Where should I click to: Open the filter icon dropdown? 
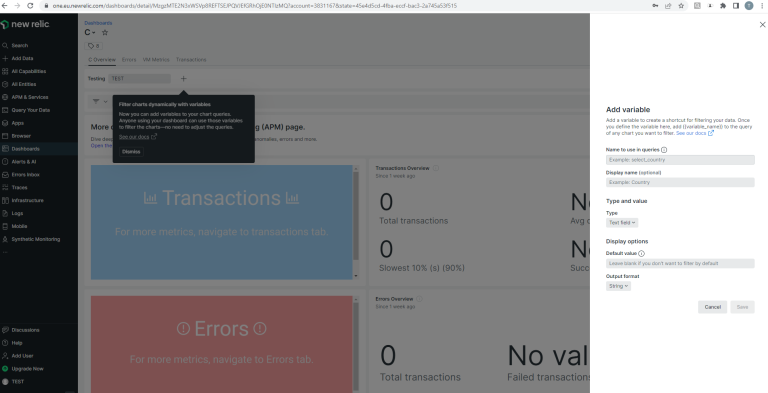point(100,101)
